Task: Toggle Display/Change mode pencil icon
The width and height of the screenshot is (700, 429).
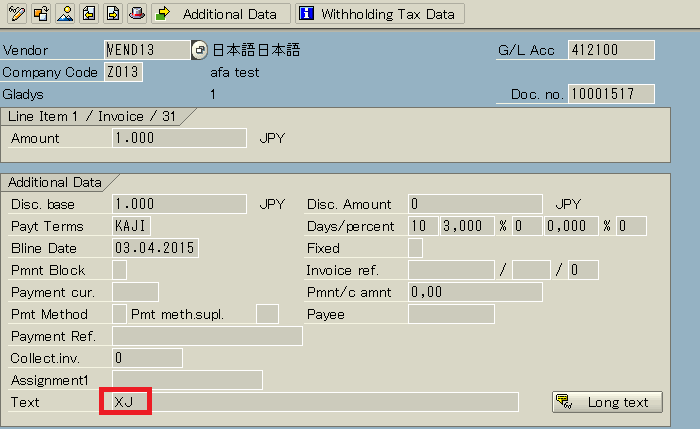Action: pos(17,13)
